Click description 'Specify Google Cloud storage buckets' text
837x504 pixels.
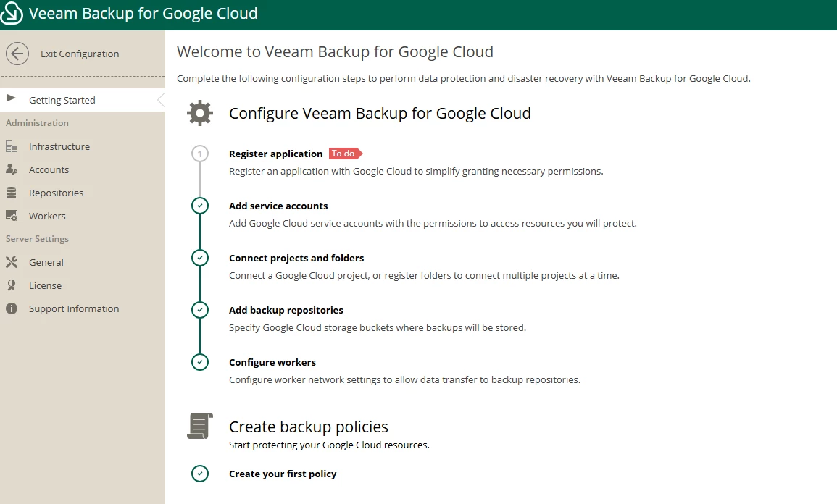[x=378, y=327]
